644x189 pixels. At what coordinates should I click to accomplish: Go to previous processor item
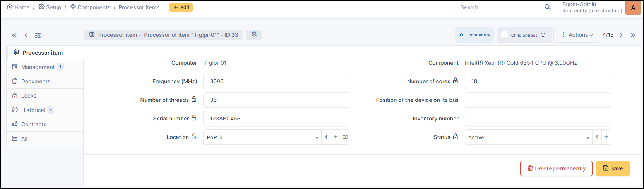[26, 35]
